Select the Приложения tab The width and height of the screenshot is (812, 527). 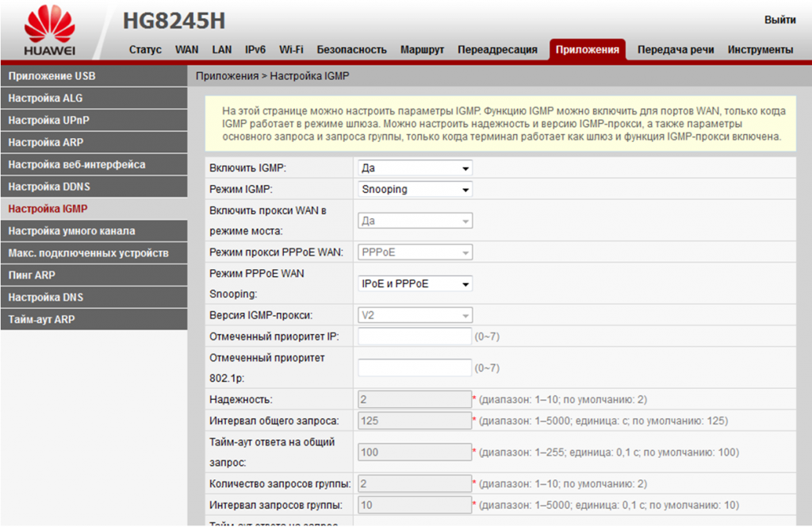588,50
